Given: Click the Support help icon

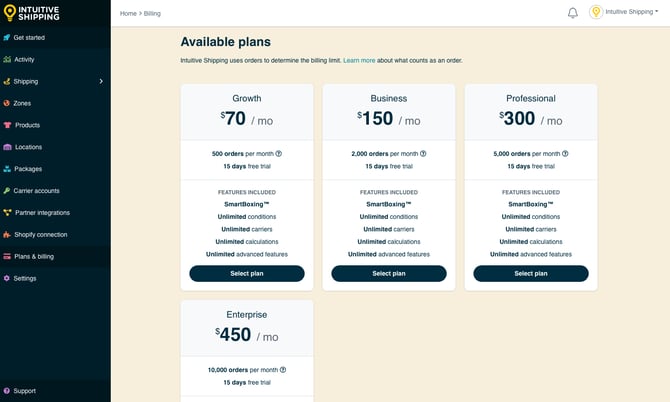Looking at the screenshot, I should click(7, 391).
